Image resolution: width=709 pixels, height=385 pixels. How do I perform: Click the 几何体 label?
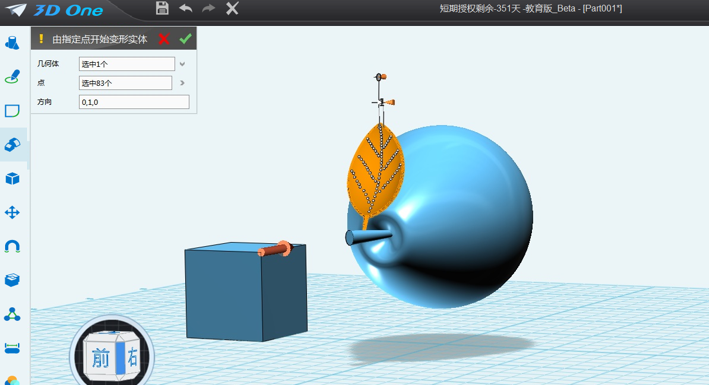pyautogui.click(x=48, y=64)
